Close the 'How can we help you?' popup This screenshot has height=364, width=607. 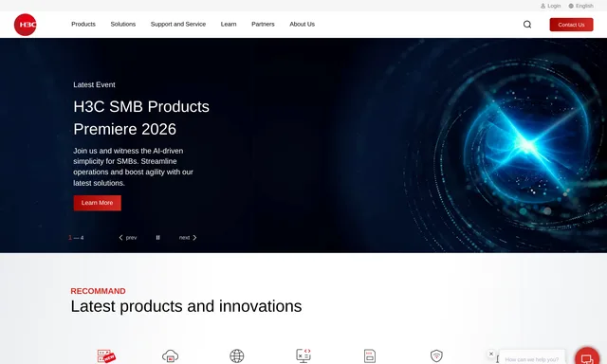coord(491,354)
